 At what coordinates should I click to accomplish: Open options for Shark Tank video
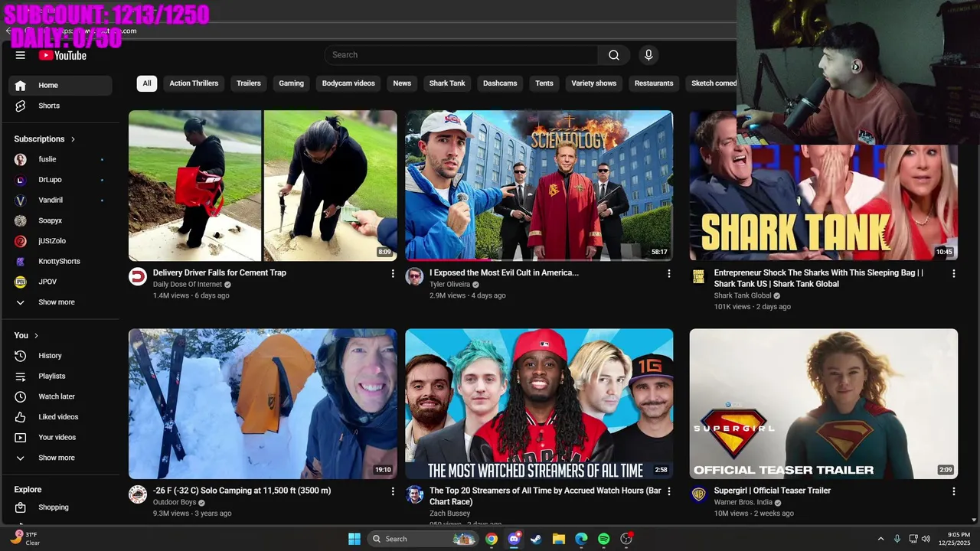pos(953,273)
